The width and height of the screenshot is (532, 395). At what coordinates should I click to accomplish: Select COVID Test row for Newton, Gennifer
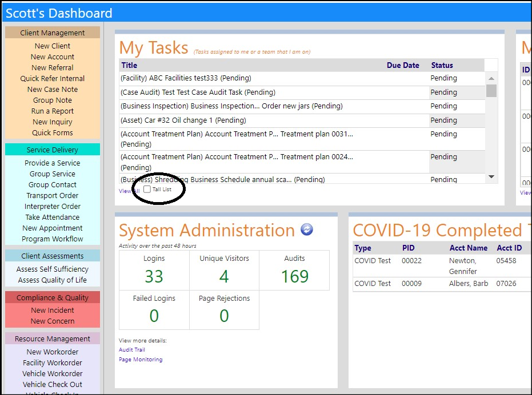tap(442, 266)
